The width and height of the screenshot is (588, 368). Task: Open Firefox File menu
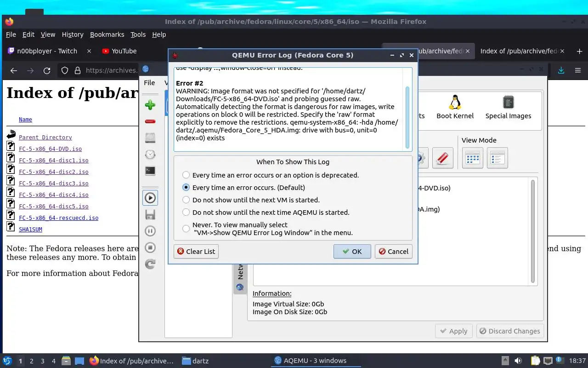coord(11,34)
